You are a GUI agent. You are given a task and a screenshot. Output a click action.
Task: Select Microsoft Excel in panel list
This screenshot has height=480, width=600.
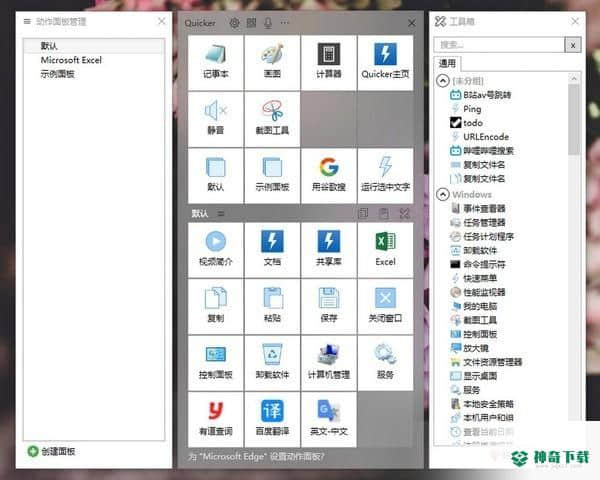[x=94, y=60]
